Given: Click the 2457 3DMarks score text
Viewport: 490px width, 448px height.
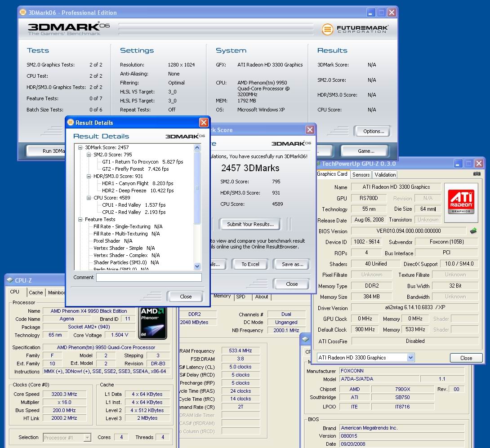Looking at the screenshot, I should pyautogui.click(x=250, y=168).
